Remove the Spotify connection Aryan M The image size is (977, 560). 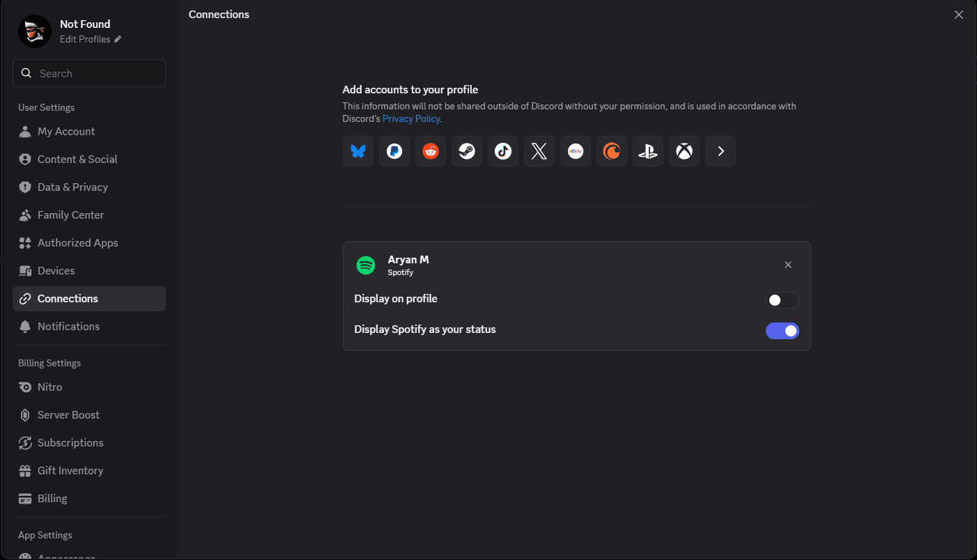tap(788, 265)
